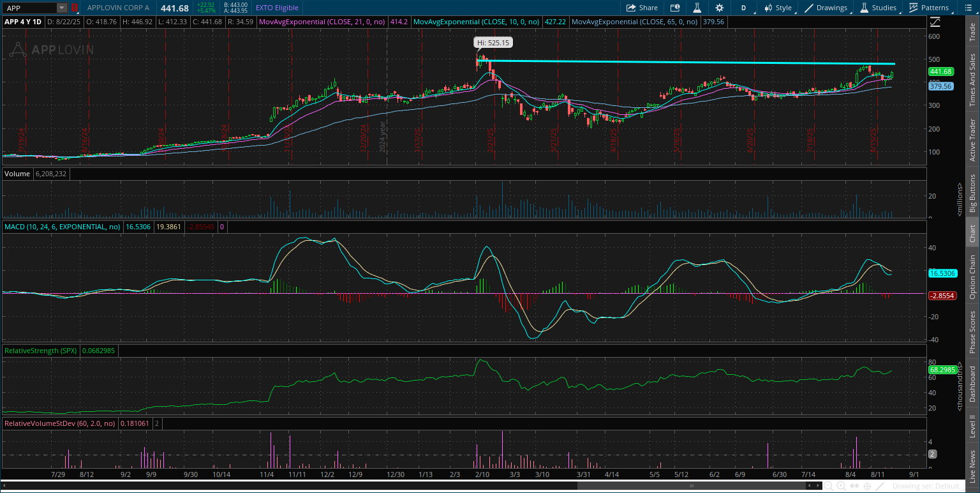Viewport: 980px width, 493px height.
Task: Open the Style dropdown menu
Action: pyautogui.click(x=778, y=8)
